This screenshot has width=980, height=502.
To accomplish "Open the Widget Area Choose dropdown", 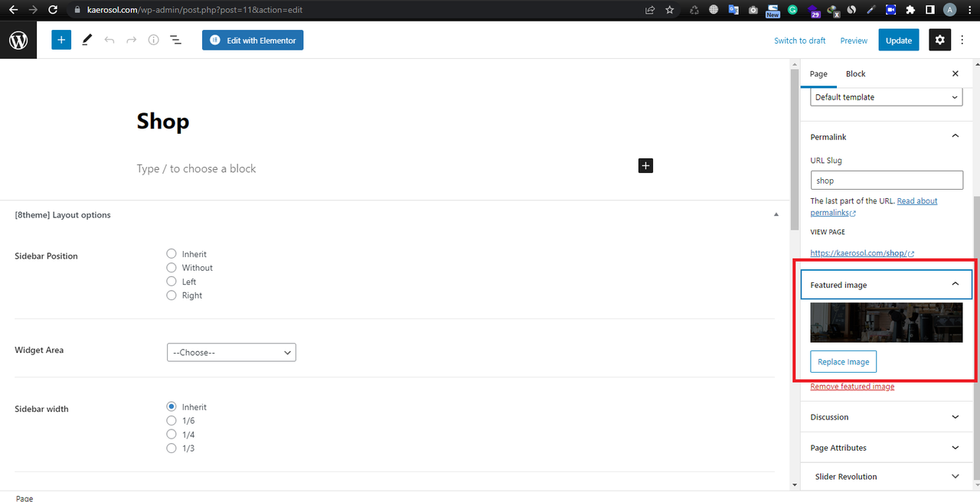I will [x=231, y=352].
